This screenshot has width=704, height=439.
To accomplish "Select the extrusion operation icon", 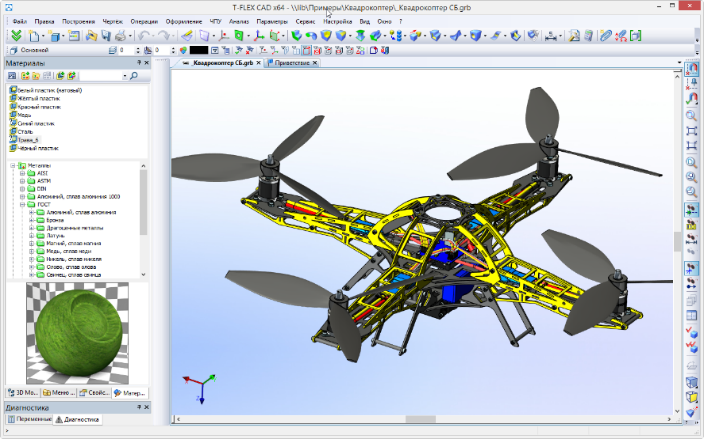I will 296,35.
